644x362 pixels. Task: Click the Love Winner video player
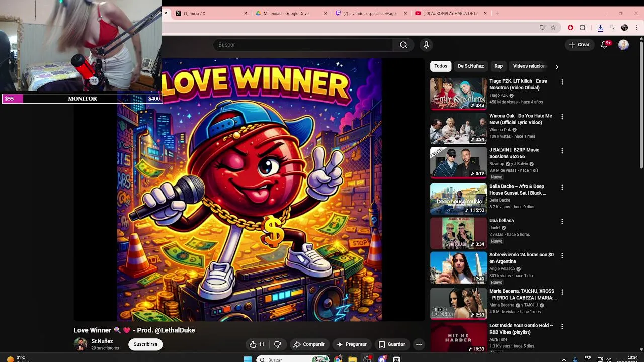(249, 190)
